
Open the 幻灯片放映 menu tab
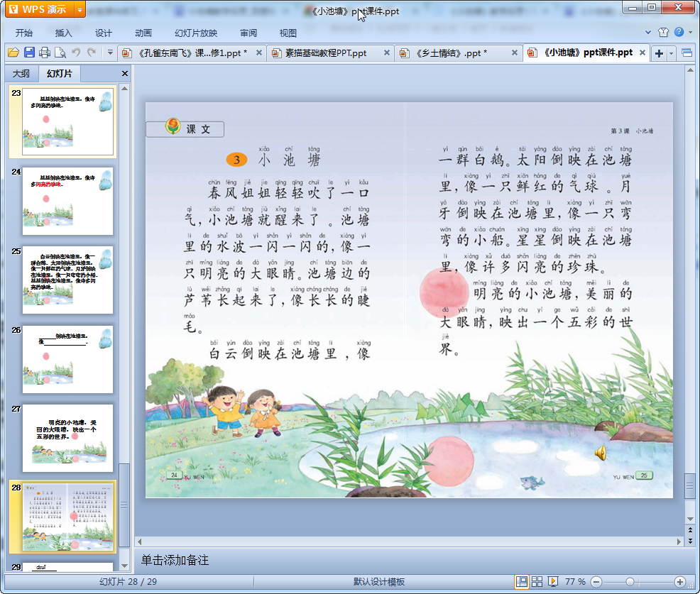[x=196, y=33]
